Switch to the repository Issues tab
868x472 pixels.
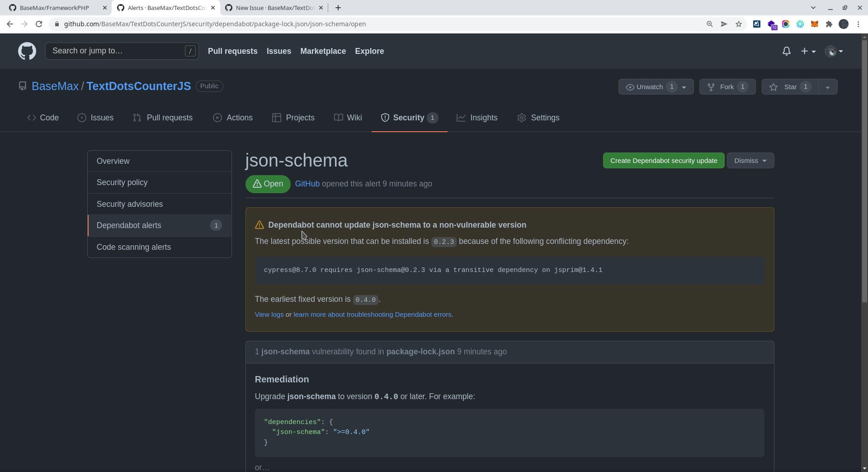95,118
